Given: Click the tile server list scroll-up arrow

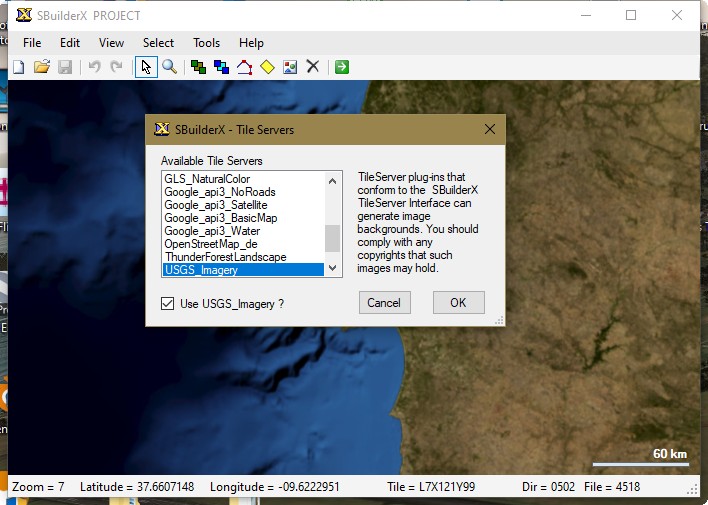Looking at the screenshot, I should 333,180.
